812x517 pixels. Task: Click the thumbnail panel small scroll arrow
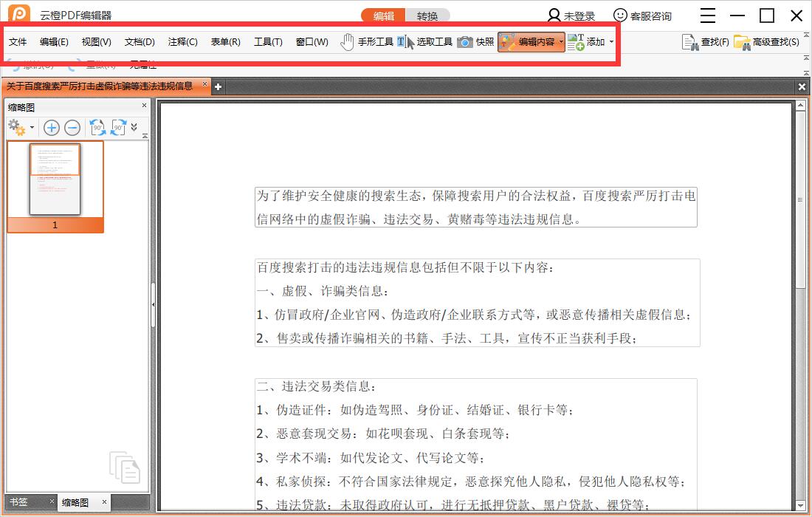[145, 136]
